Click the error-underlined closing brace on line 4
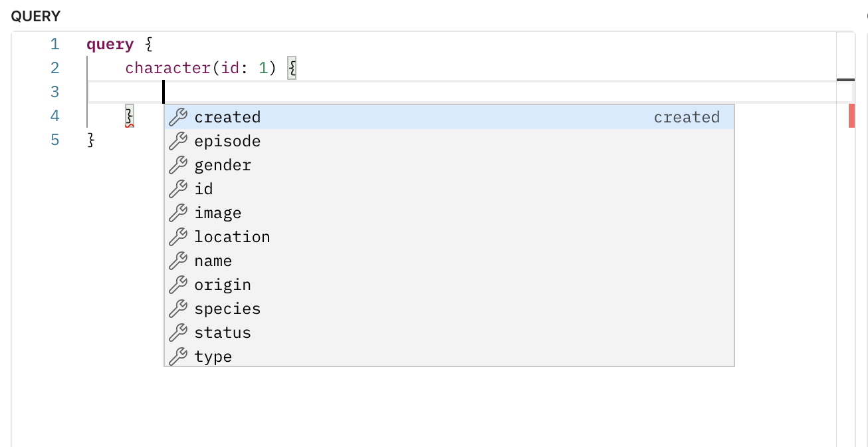868x447 pixels. tap(130, 116)
